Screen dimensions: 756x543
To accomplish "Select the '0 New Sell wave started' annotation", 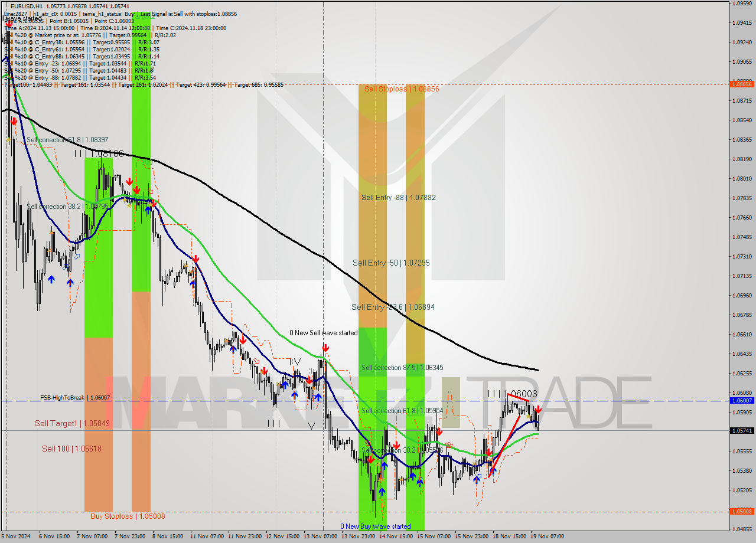I will [x=323, y=333].
